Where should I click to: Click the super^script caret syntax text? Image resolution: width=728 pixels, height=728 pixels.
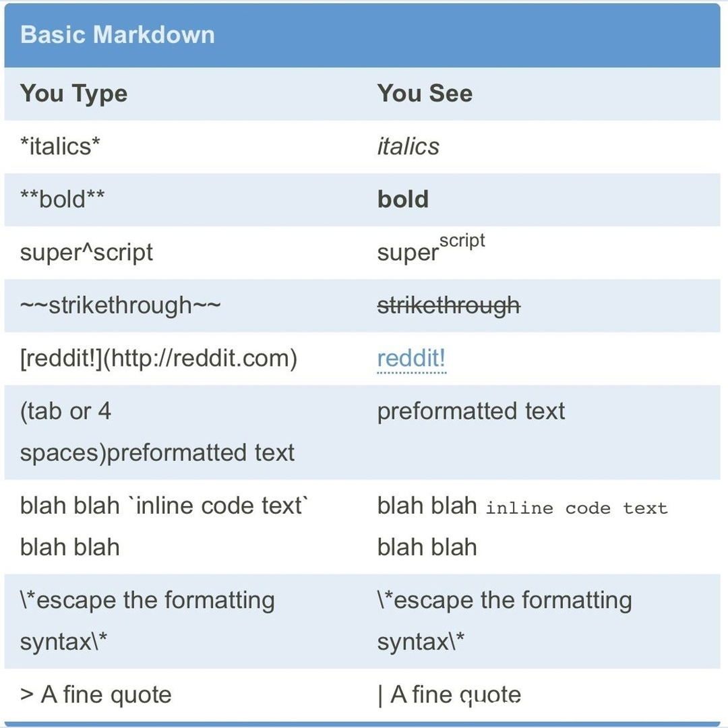point(86,252)
